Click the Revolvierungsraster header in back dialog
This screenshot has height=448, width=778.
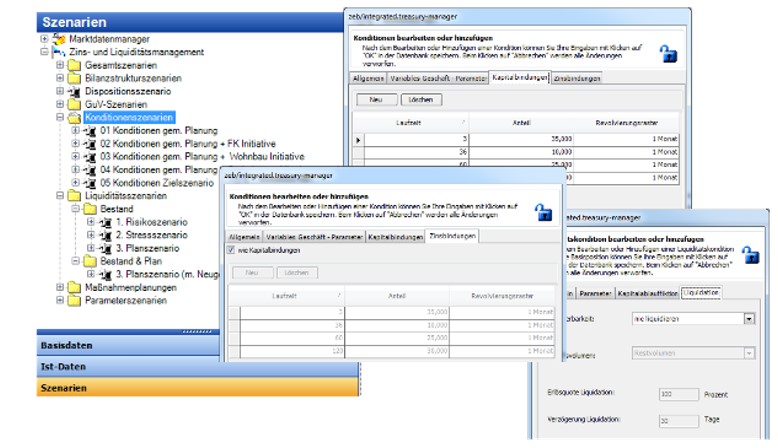[x=626, y=123]
